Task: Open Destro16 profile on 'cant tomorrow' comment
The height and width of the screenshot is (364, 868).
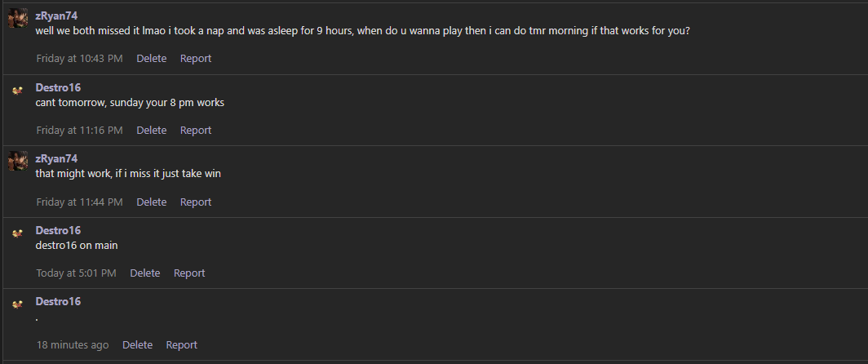Action: [58, 87]
